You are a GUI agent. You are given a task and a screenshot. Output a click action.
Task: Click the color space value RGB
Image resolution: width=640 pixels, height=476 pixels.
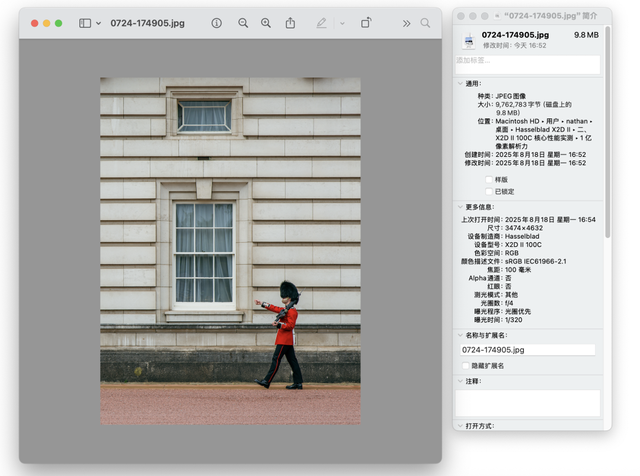coord(512,253)
